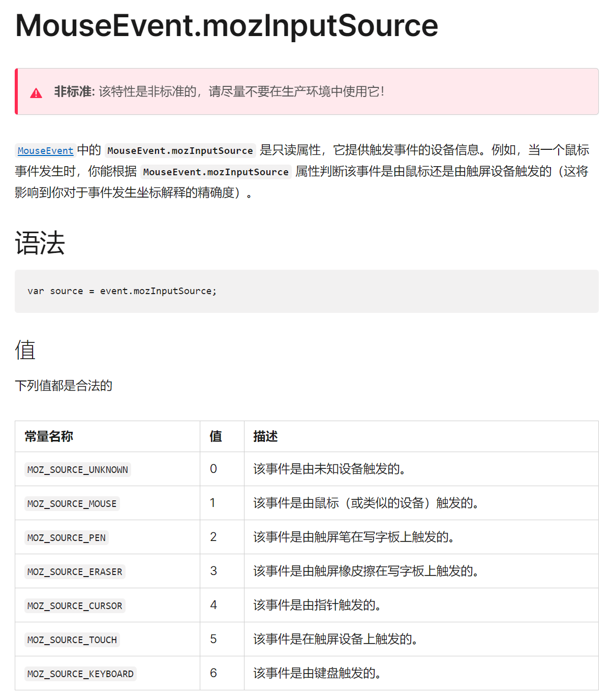
Task: Click the 描述 table header
Action: (x=265, y=436)
